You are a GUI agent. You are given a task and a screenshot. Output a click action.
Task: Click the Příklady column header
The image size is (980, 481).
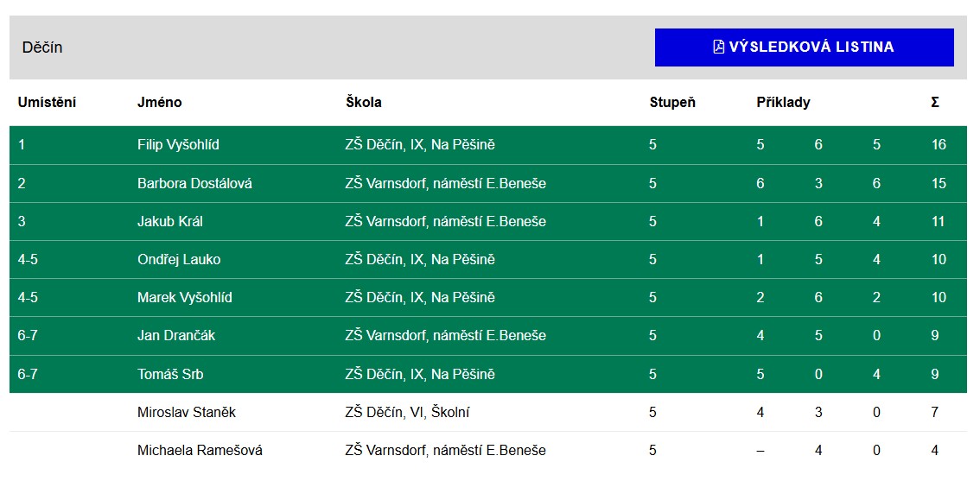pos(783,102)
